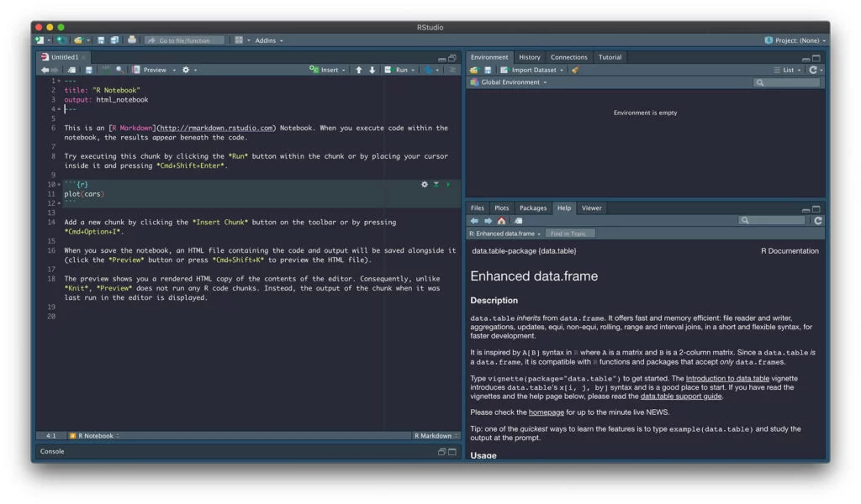The image size is (861, 504).
Task: Run all chunks above icon in chunk
Action: coord(436,184)
